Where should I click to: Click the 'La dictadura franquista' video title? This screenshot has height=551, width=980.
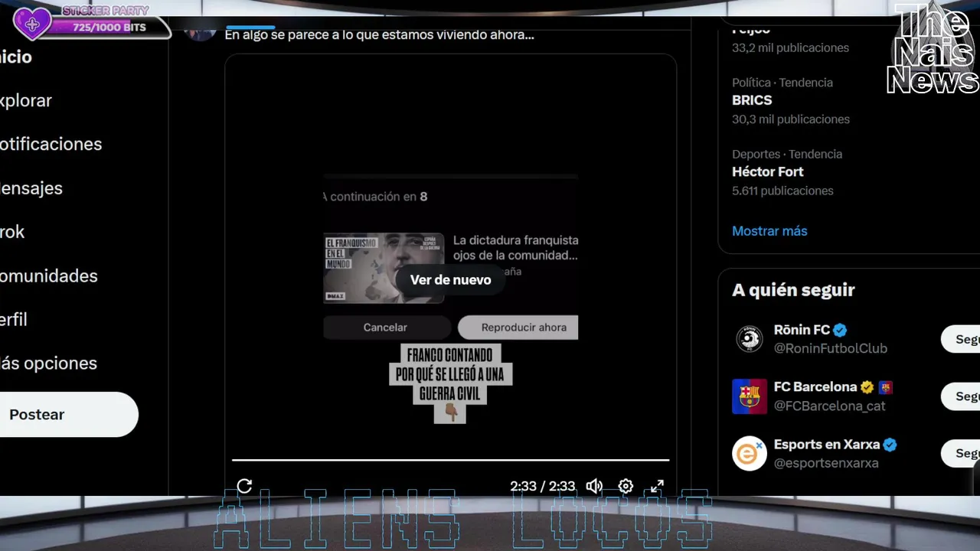(x=515, y=248)
